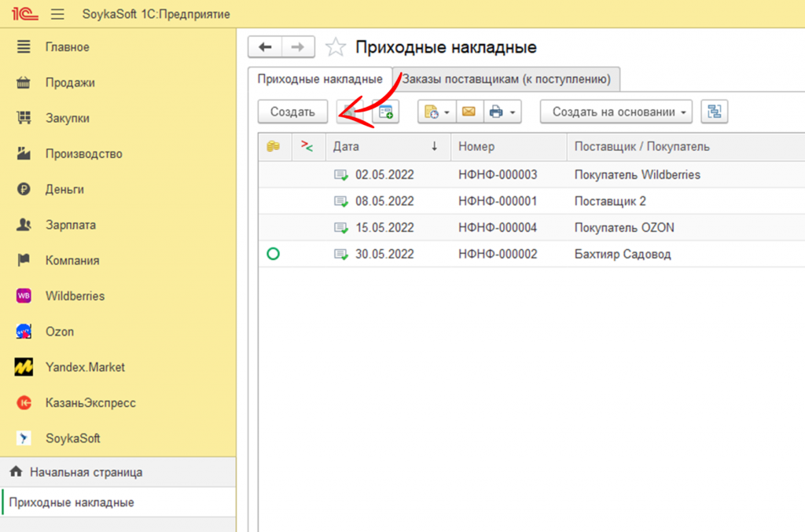The width and height of the screenshot is (805, 532).
Task: Add page to favorites with star icon
Action: [x=336, y=48]
